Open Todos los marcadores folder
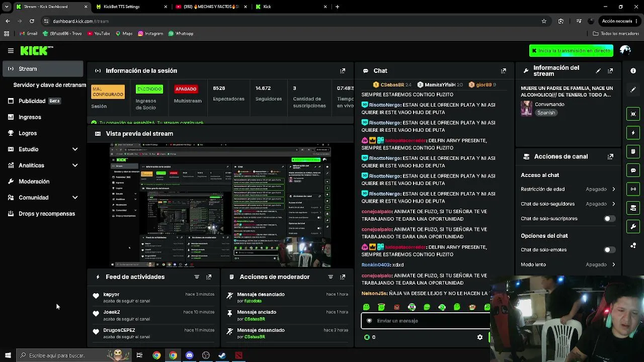644x362 pixels. coord(616,34)
